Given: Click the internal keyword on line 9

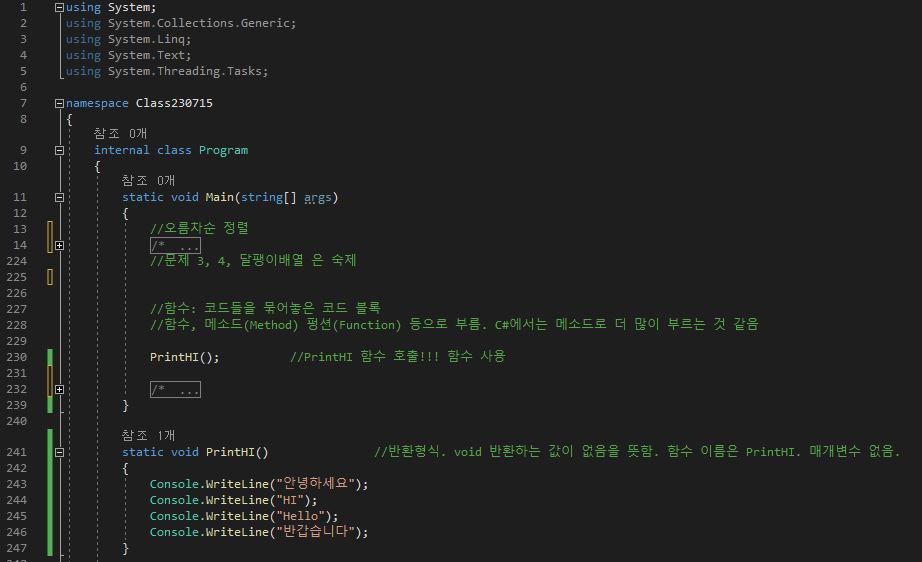Looking at the screenshot, I should point(122,150).
